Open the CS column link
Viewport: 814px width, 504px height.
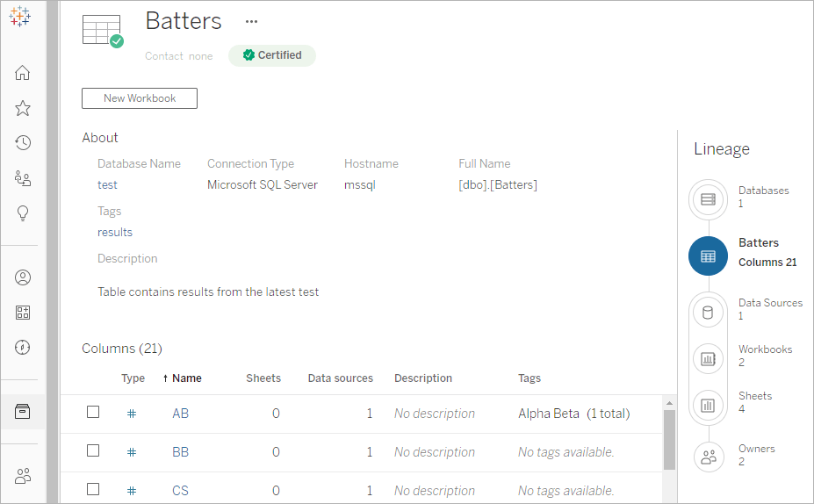pos(180,491)
